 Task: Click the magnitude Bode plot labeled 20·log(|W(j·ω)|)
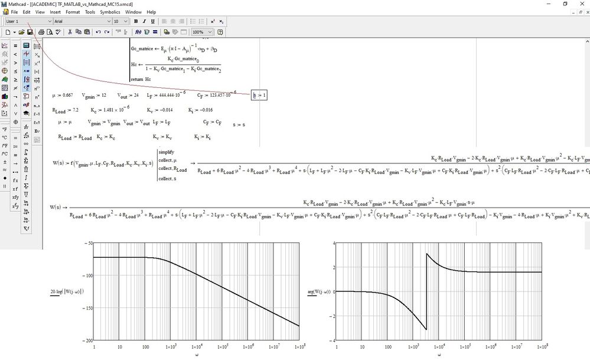tap(196, 291)
